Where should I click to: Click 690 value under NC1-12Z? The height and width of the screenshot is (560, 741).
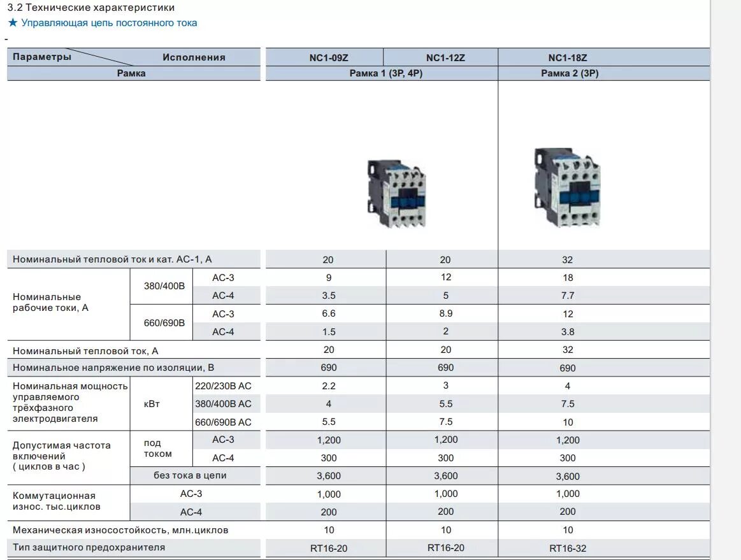click(x=445, y=368)
